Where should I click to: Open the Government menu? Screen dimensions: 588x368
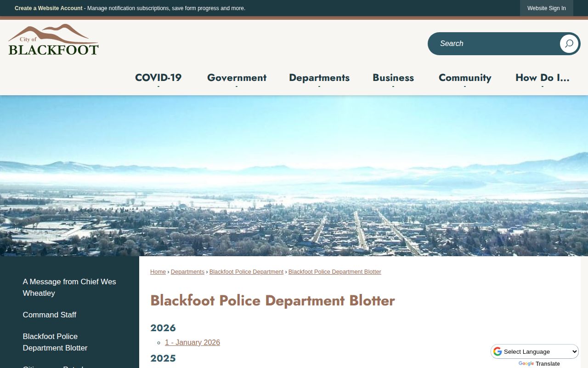[237, 78]
